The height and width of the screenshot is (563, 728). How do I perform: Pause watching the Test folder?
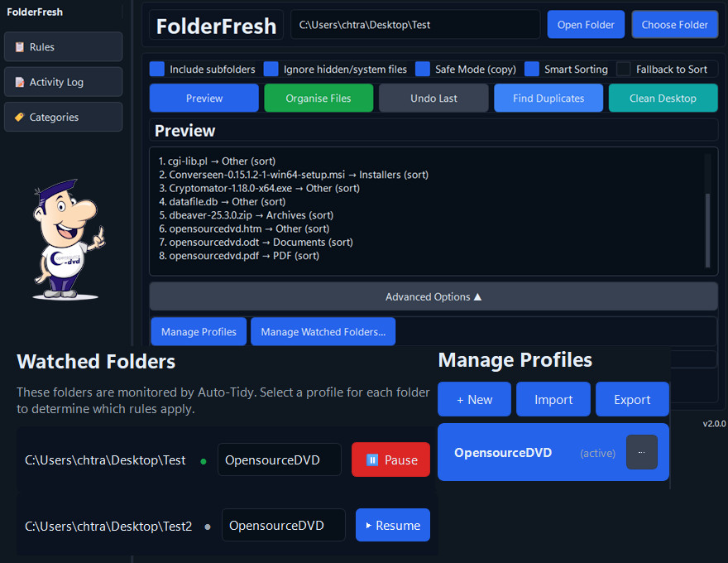(x=390, y=460)
